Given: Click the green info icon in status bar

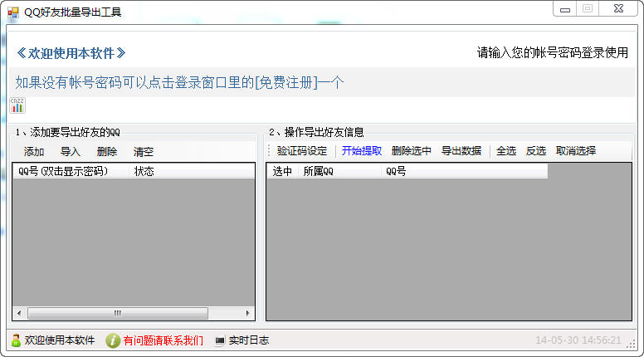Looking at the screenshot, I should pyautogui.click(x=113, y=340).
